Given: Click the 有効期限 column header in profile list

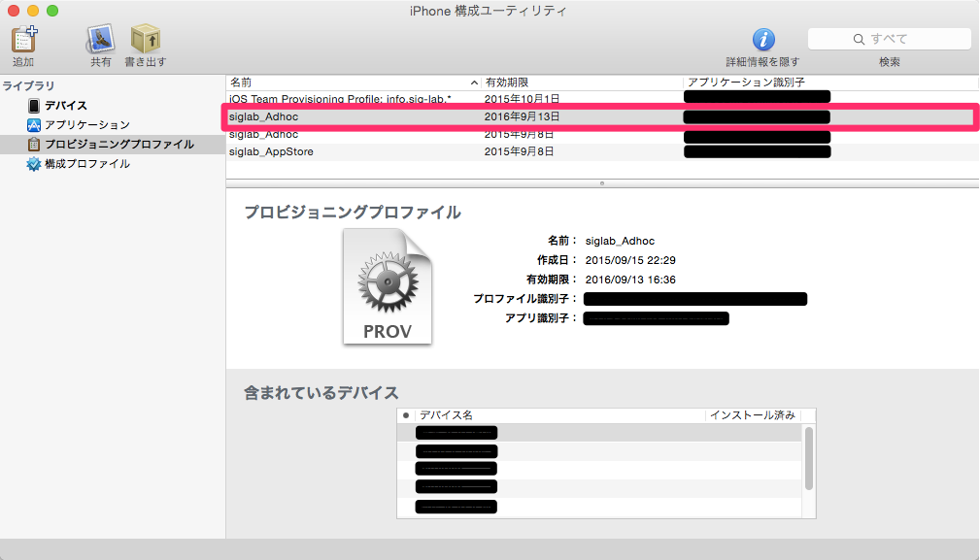Looking at the screenshot, I should tap(583, 82).
